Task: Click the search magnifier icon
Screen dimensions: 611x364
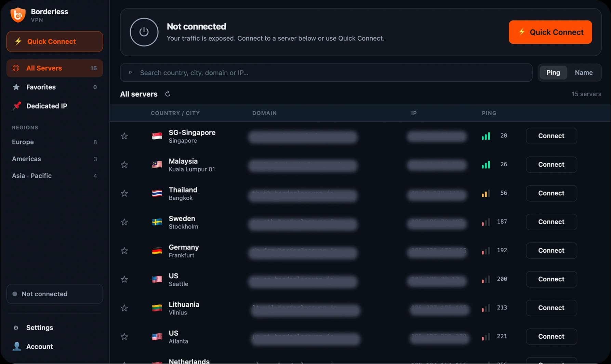Action: tap(130, 73)
